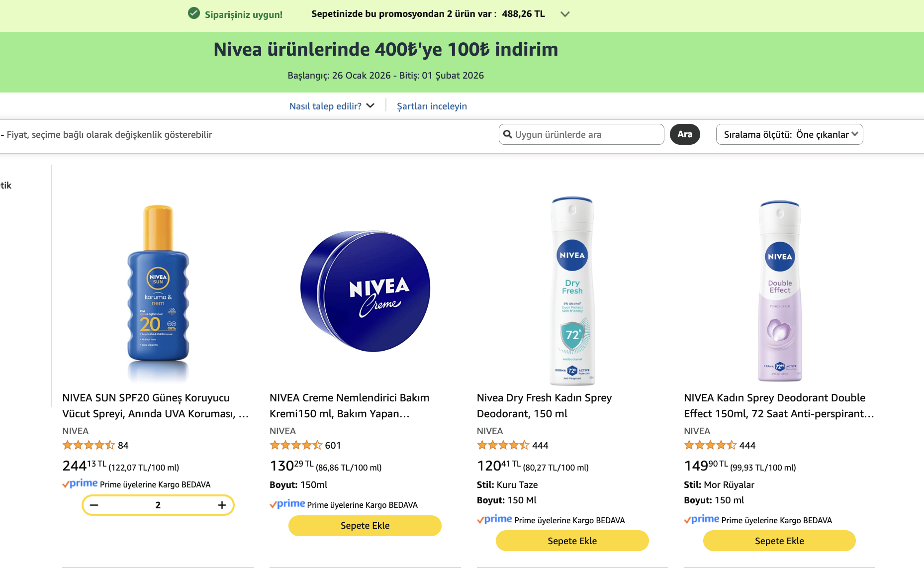The height and width of the screenshot is (572, 924).
Task: Click the star rating of NIVEA Creme
Action: coord(295,445)
